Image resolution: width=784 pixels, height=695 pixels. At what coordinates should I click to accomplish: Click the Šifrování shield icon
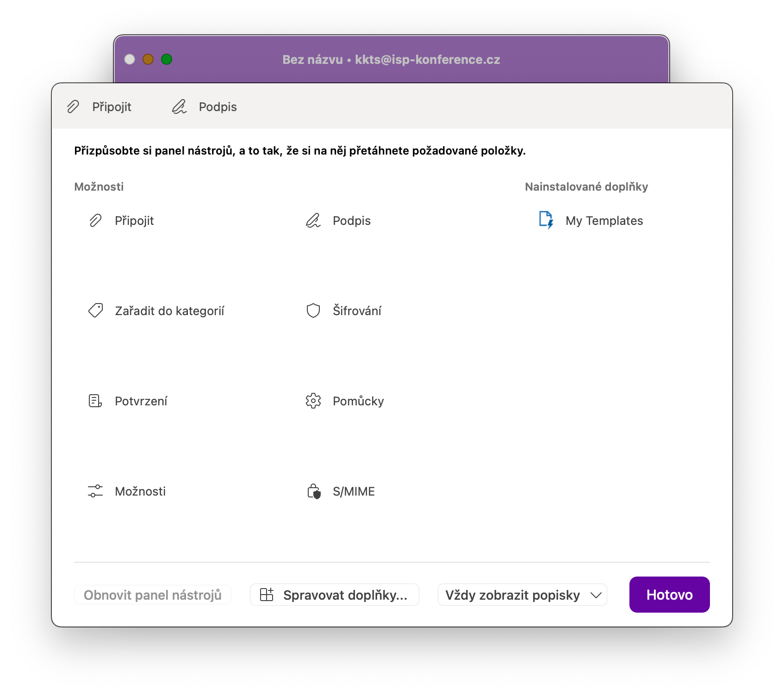pos(313,310)
